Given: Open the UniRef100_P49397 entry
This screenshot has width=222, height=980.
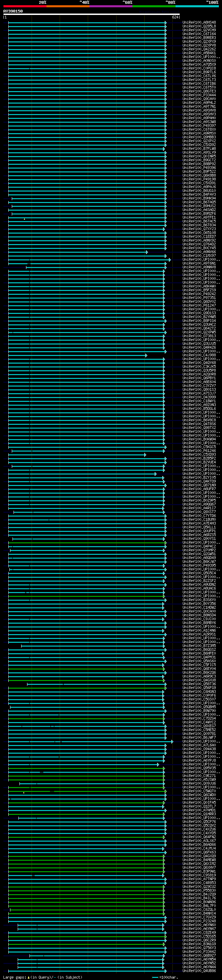Looking at the screenshot, I should pos(199,125).
